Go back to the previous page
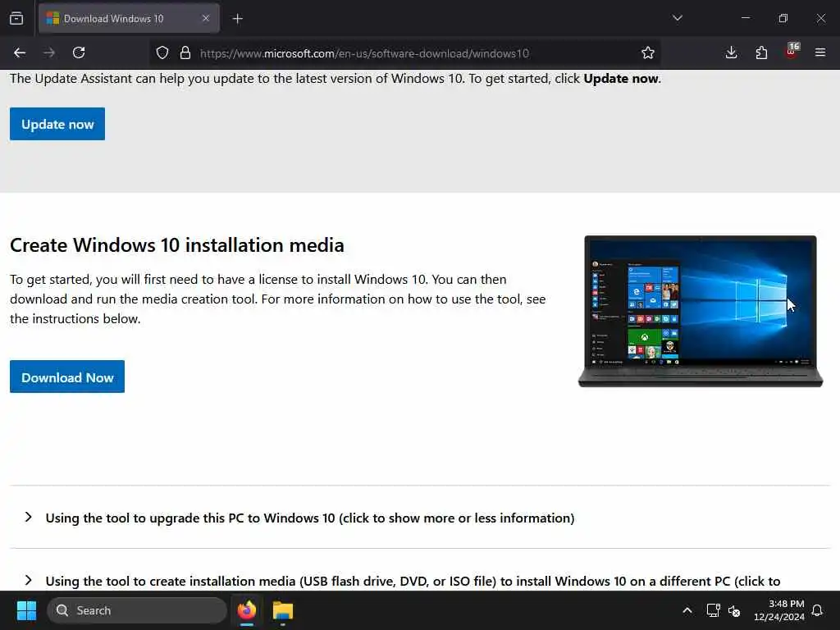The width and height of the screenshot is (840, 630). pyautogui.click(x=20, y=52)
